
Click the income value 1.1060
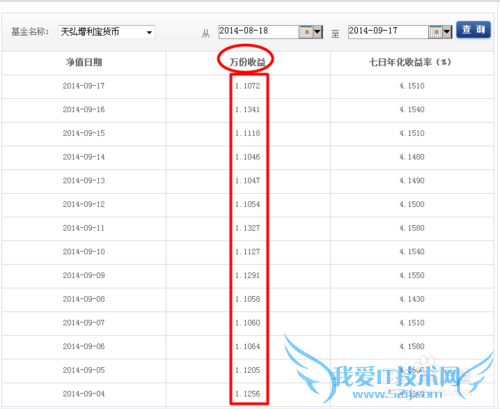pos(247,323)
